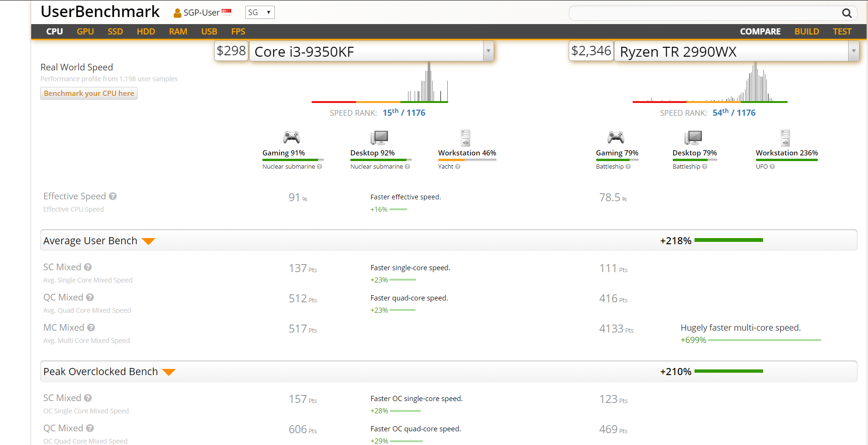
Task: Open the 54th / 1176 speed rank link
Action: coord(734,112)
